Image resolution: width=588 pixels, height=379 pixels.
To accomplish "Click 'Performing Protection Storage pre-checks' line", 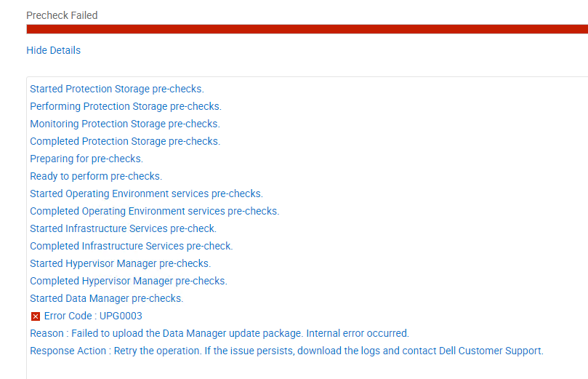I will [125, 106].
